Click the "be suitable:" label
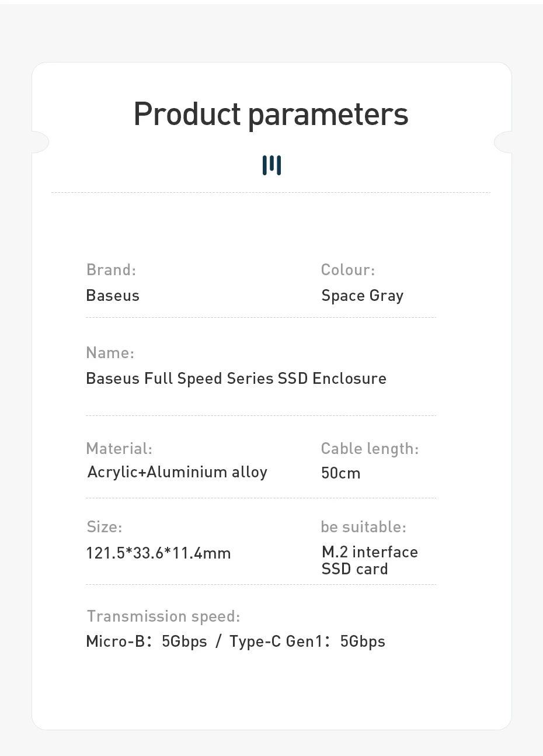Image resolution: width=543 pixels, height=756 pixels. click(x=363, y=527)
